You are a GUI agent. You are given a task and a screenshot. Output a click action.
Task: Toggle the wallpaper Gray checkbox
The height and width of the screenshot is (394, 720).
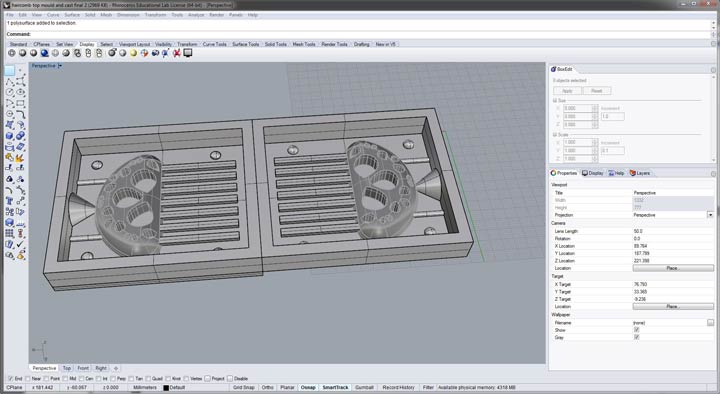(x=636, y=337)
